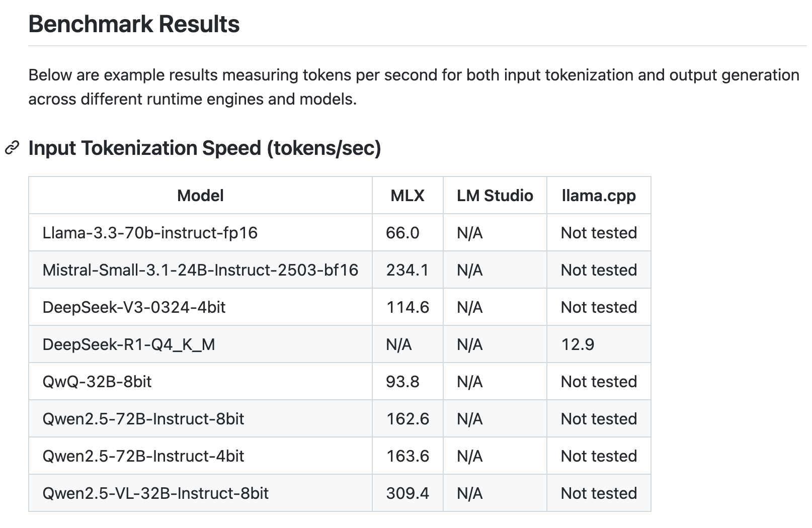Select the Llama-3.3-70b-instruct-fp16 model cell

(x=150, y=233)
